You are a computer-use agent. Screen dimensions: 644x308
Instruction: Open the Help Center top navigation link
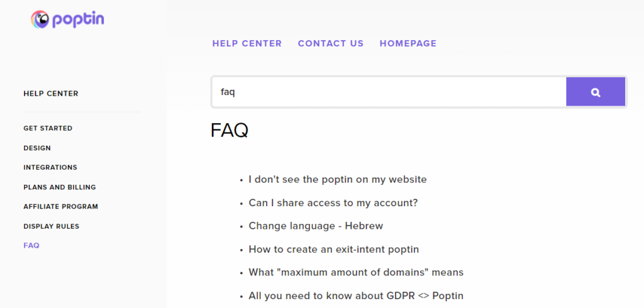pyautogui.click(x=247, y=43)
